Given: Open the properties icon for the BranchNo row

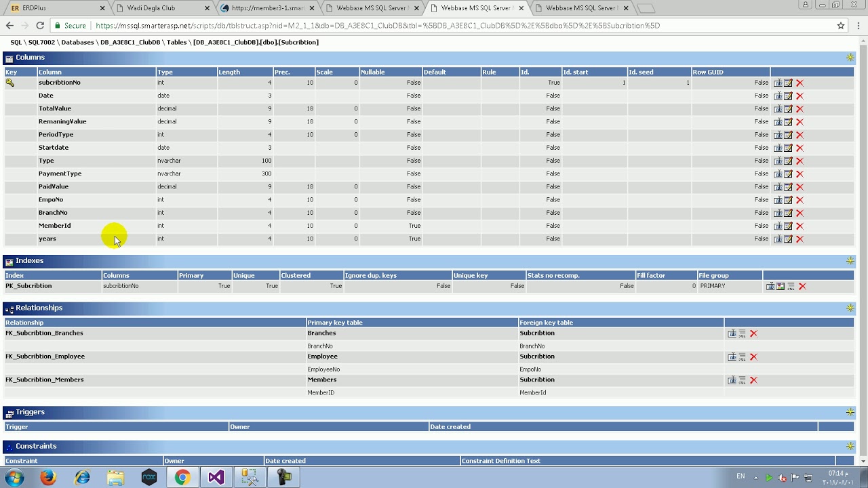Looking at the screenshot, I should tap(778, 213).
